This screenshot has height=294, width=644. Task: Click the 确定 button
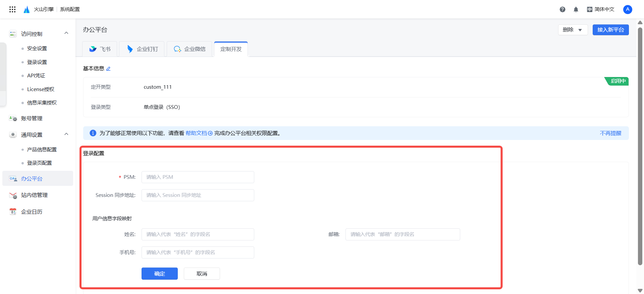[160, 274]
